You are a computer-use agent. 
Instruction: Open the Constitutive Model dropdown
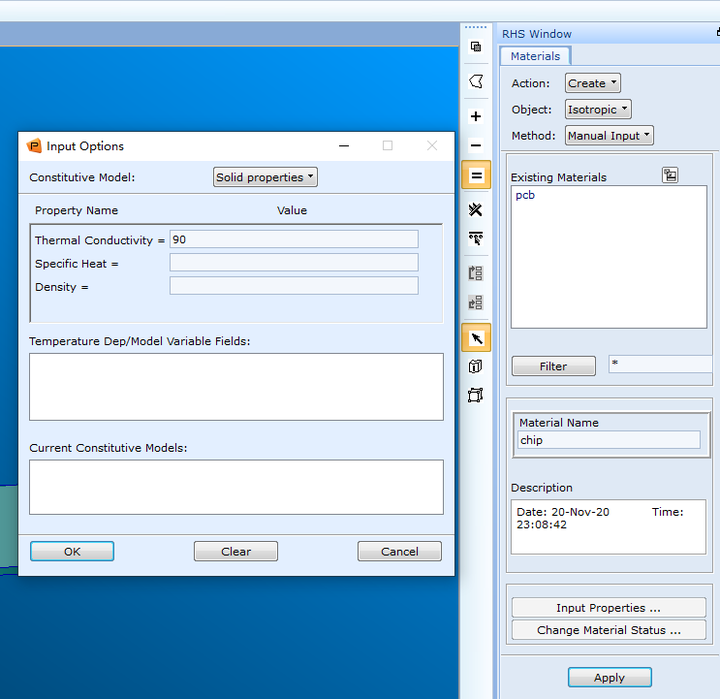tap(265, 177)
